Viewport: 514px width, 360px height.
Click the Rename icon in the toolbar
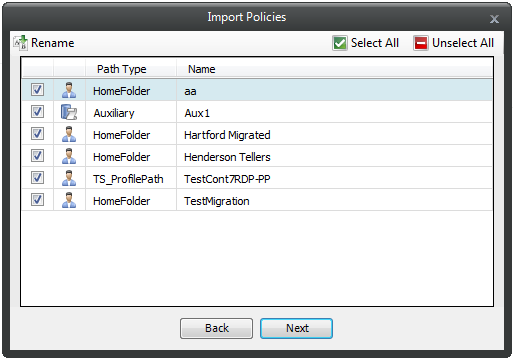click(x=20, y=43)
